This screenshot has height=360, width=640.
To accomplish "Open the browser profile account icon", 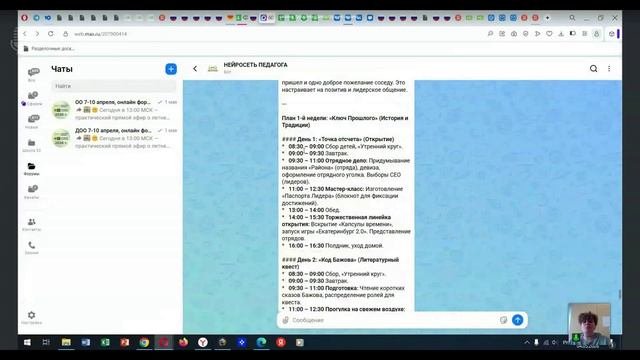I will (596, 34).
